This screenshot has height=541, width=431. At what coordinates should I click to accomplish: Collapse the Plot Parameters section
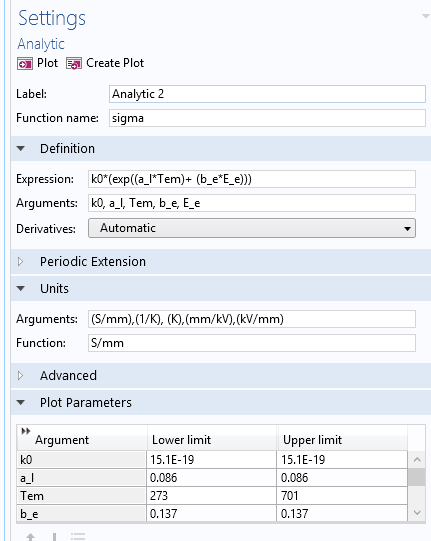pos(21,402)
